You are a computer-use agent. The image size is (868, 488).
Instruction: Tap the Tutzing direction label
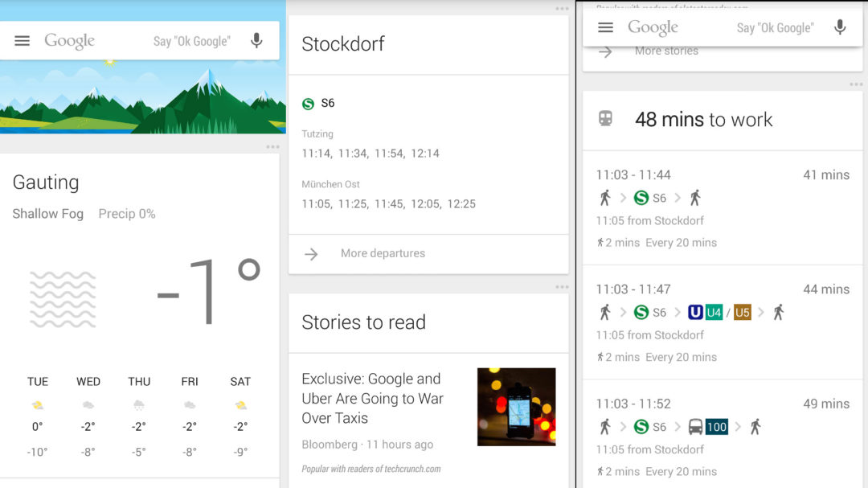(x=317, y=134)
